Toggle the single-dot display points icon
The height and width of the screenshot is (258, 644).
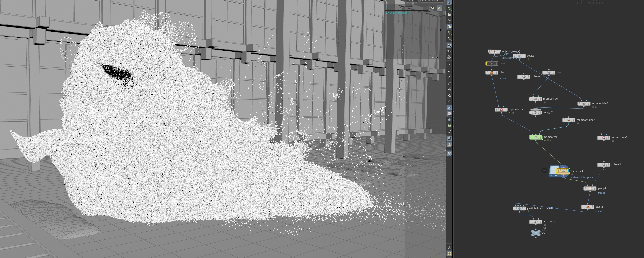pos(449,65)
